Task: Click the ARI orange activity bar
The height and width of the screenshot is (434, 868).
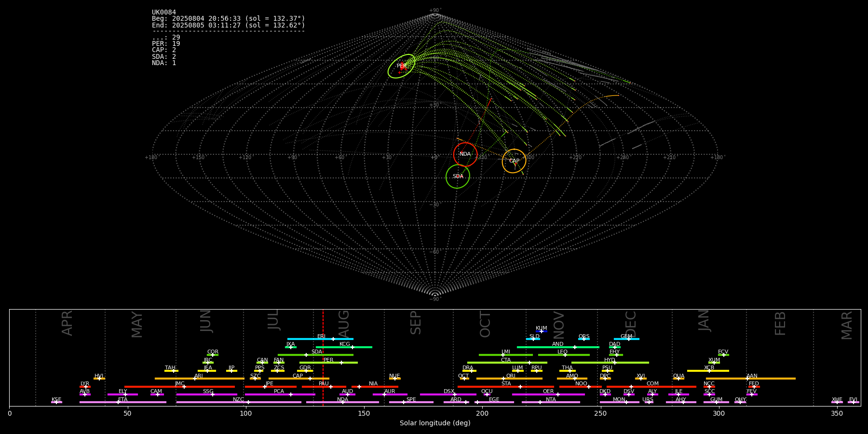Action: pos(199,379)
